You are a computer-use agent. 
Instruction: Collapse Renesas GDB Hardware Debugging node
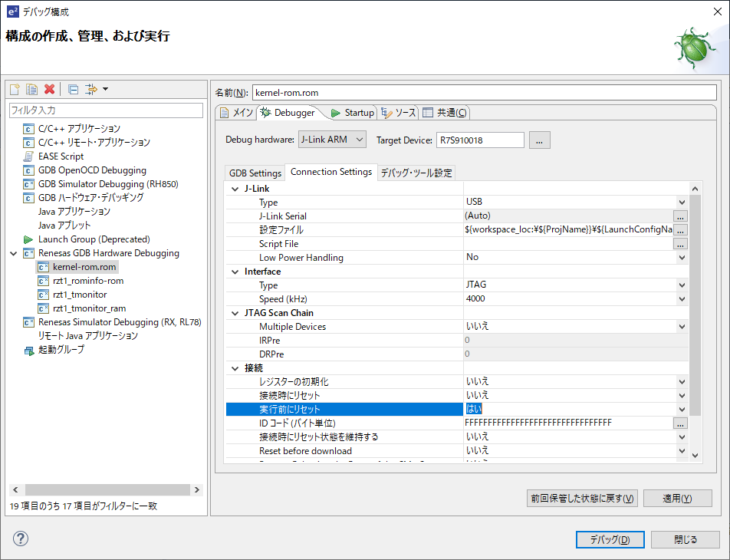coord(14,253)
